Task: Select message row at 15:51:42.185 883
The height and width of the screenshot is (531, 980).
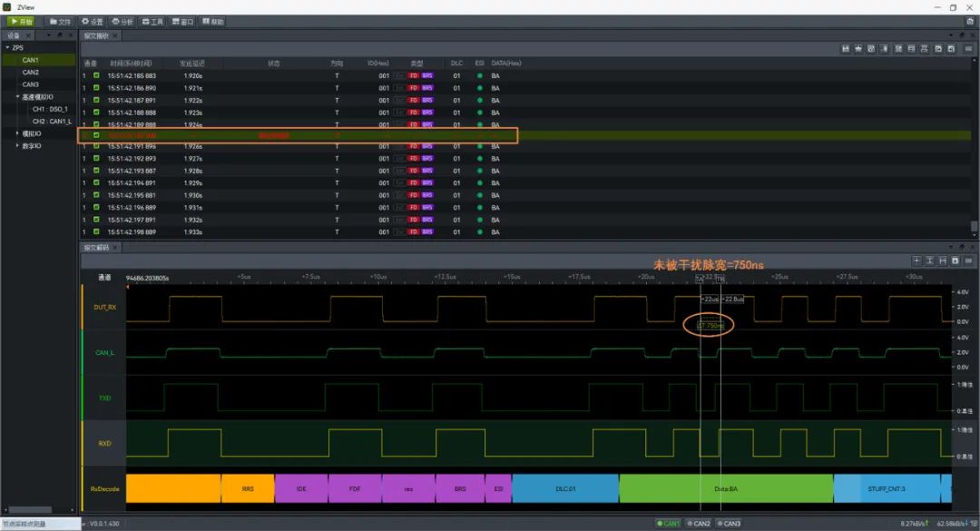Action: [525, 75]
